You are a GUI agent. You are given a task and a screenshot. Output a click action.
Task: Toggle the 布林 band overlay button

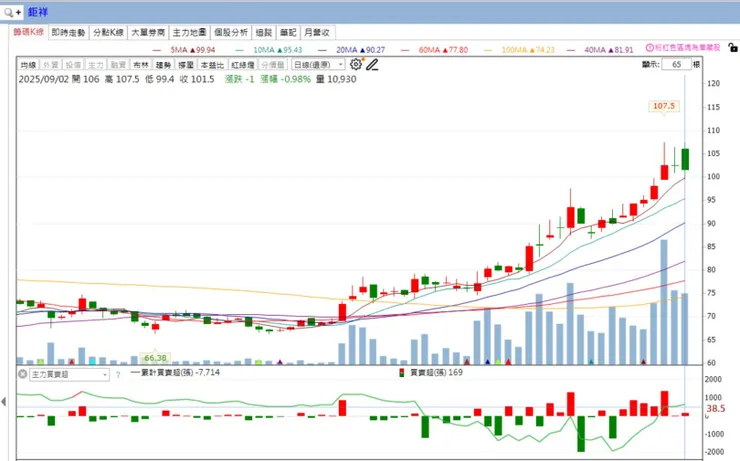tap(141, 65)
